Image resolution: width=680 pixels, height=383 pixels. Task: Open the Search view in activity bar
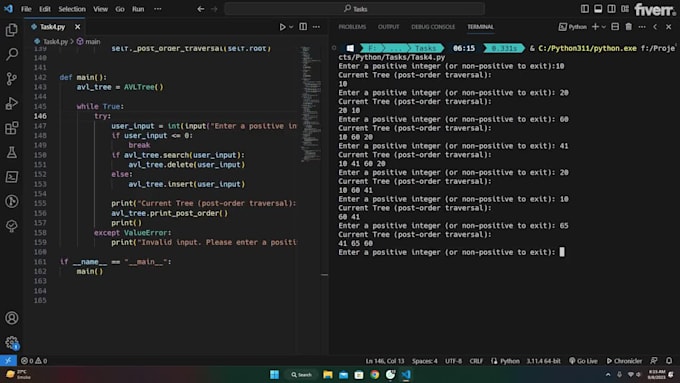[x=12, y=54]
